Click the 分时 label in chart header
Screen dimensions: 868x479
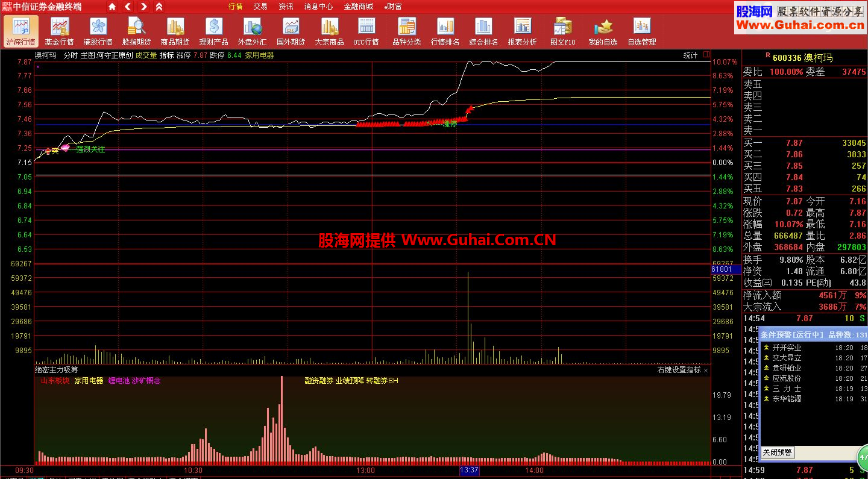pyautogui.click(x=71, y=55)
